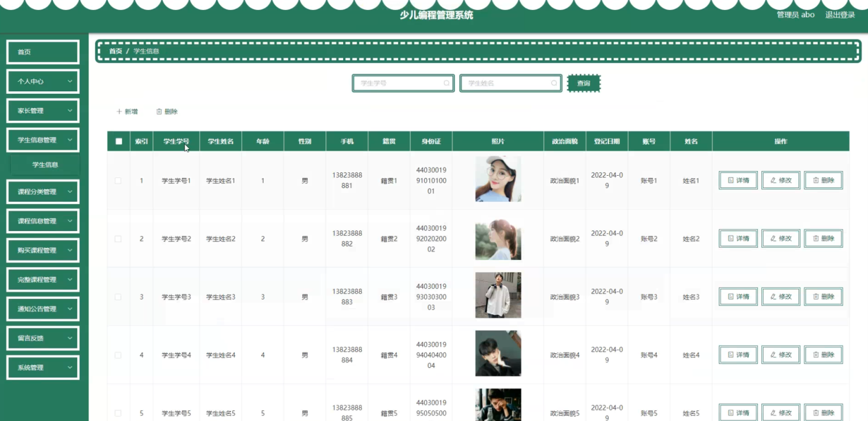Expand the 通知公告管理 sidebar menu
The height and width of the screenshot is (421, 868).
(x=42, y=309)
